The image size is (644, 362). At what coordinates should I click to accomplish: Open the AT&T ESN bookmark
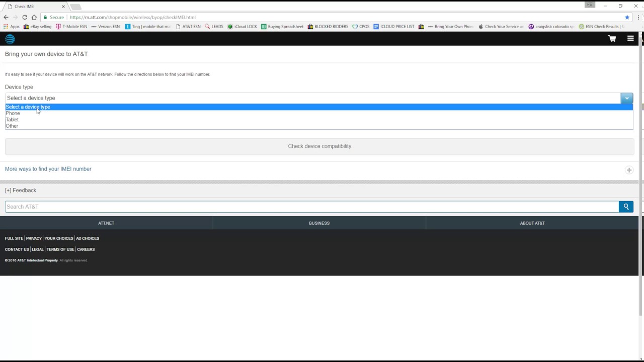[x=188, y=27]
